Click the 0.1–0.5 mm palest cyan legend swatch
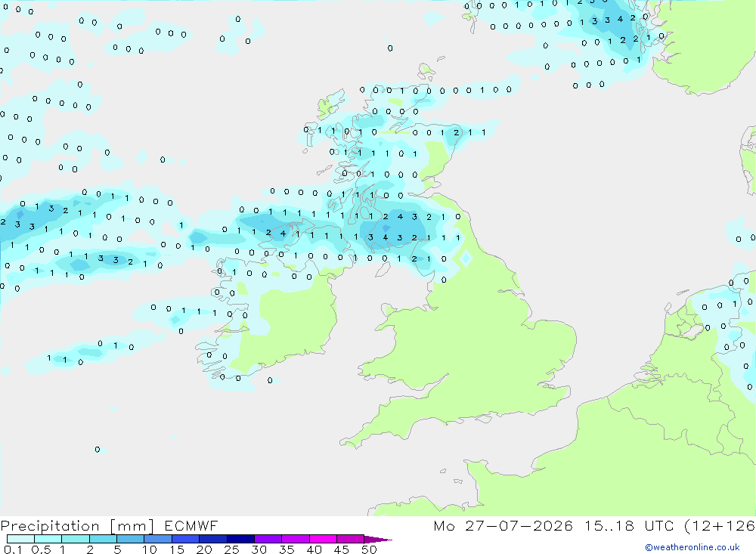Screen dimensions: 756x554 (x=20, y=539)
